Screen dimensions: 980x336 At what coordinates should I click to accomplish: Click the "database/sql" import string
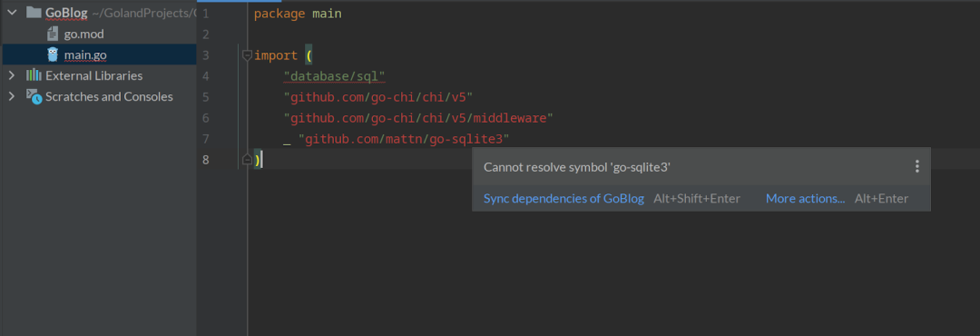point(334,75)
